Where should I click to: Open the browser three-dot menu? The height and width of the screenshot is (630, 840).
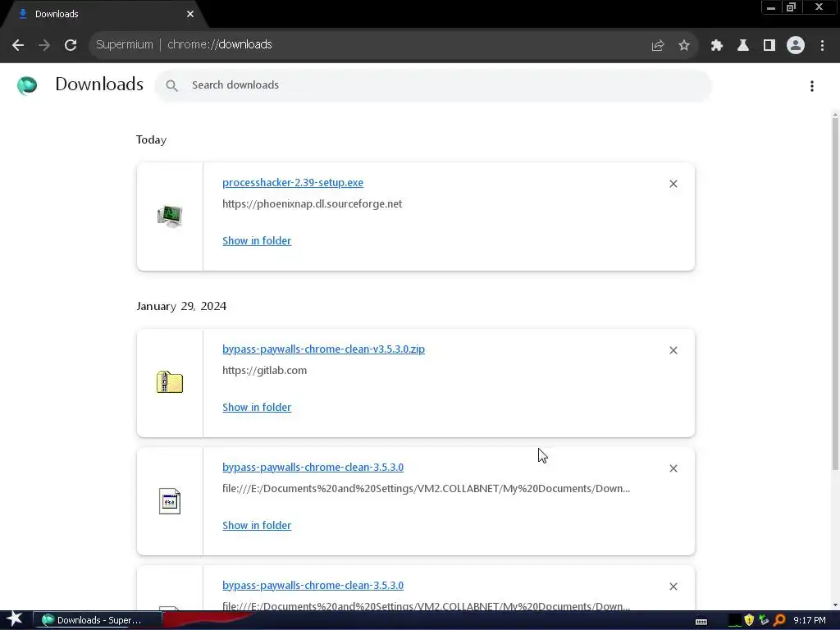(x=822, y=46)
